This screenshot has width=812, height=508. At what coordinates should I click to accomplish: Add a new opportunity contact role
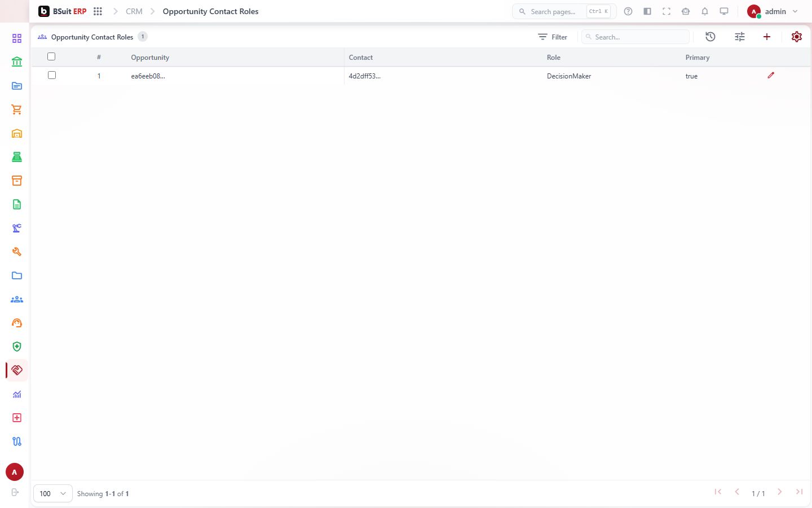point(767,37)
